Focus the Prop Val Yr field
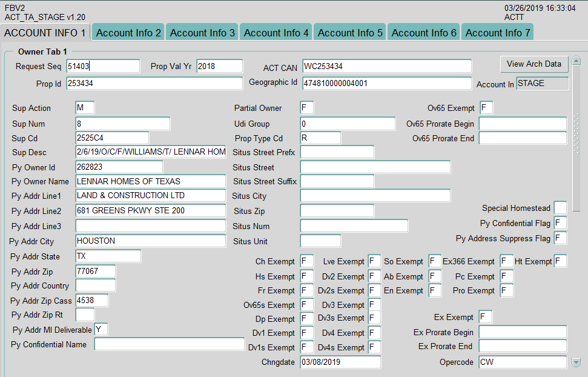Image resolution: width=588 pixels, height=377 pixels. [x=219, y=66]
